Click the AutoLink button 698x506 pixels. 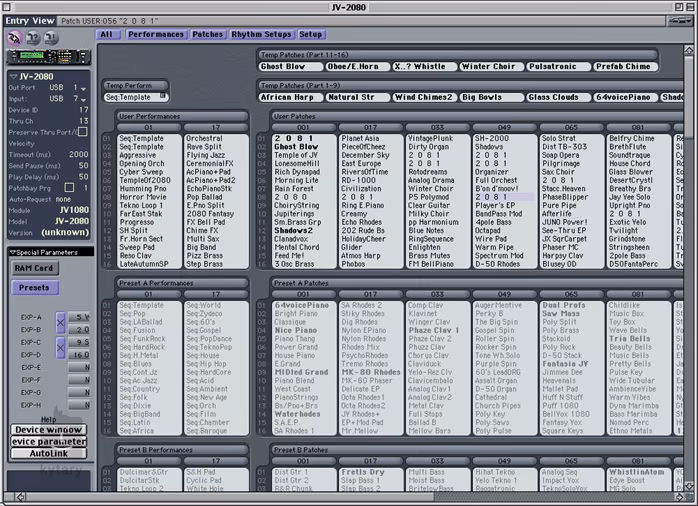(x=49, y=453)
